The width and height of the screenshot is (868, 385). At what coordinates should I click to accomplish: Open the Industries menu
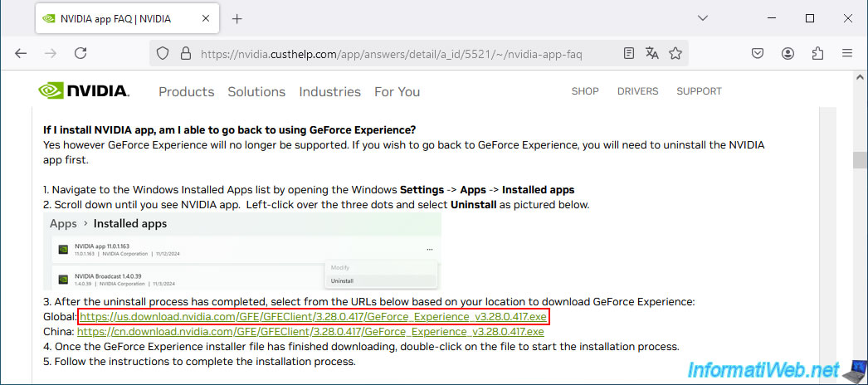pos(330,92)
